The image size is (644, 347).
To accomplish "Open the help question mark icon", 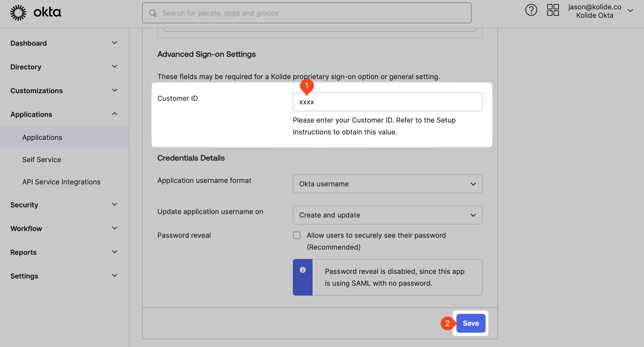I will pos(531,10).
